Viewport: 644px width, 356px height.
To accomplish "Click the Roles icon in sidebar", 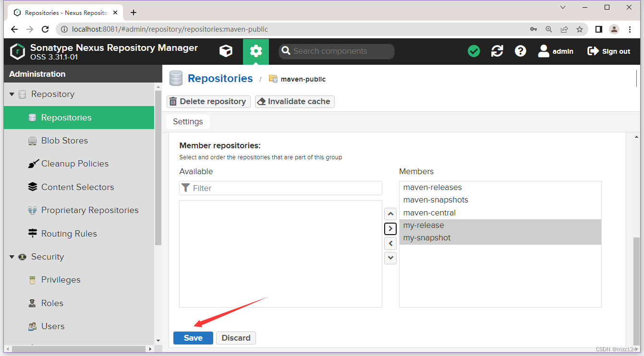I will [33, 303].
